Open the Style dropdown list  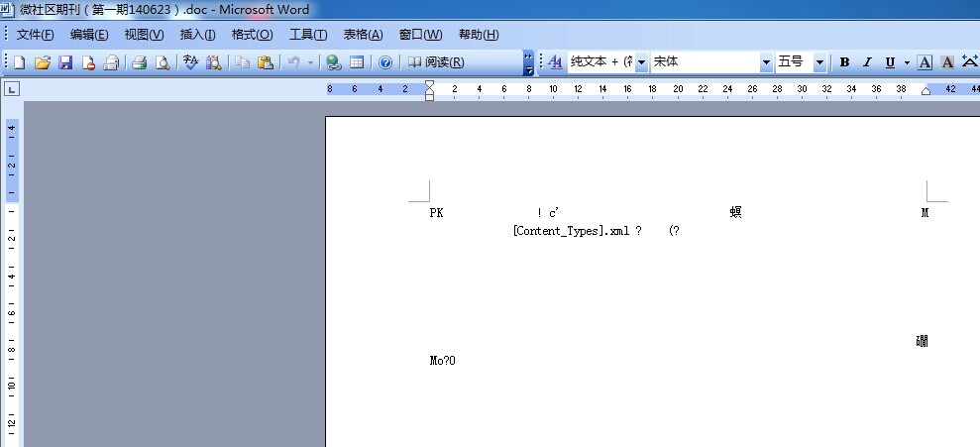coord(642,62)
